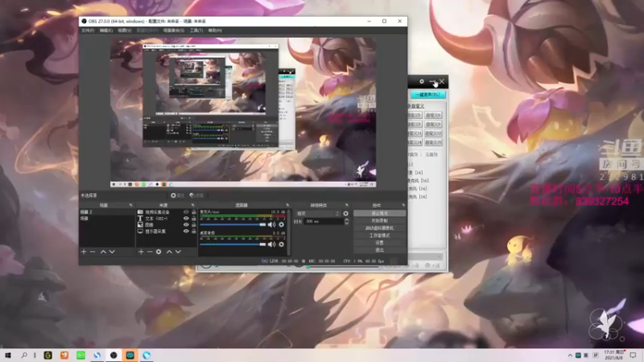Move the scene down in the Scenes list
644x362 pixels.
click(112, 252)
